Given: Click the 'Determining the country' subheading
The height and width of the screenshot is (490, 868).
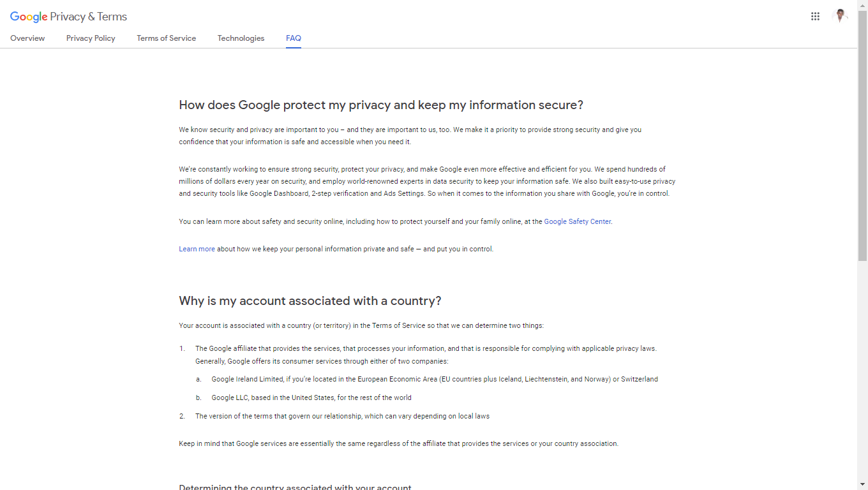Looking at the screenshot, I should pos(295,487).
